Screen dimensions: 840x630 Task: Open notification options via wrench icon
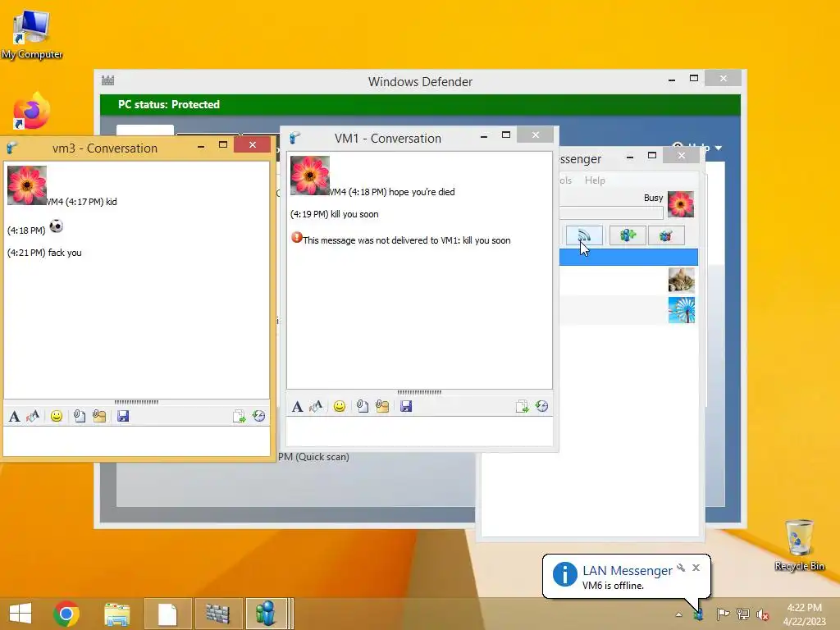[681, 568]
